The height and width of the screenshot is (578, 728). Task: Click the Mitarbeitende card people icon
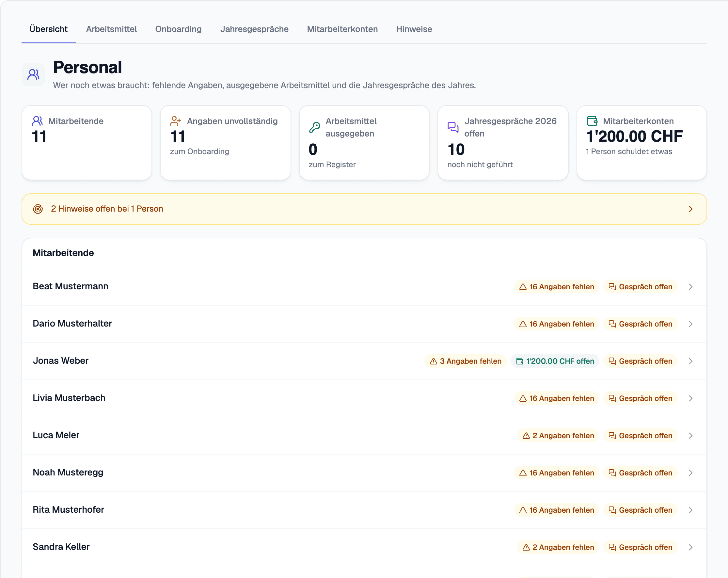coord(38,121)
